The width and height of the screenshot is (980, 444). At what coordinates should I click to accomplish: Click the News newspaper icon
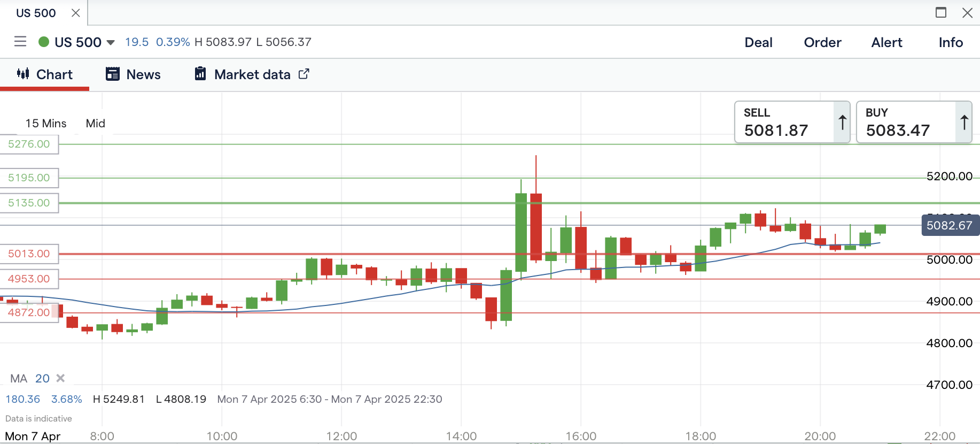click(x=113, y=74)
